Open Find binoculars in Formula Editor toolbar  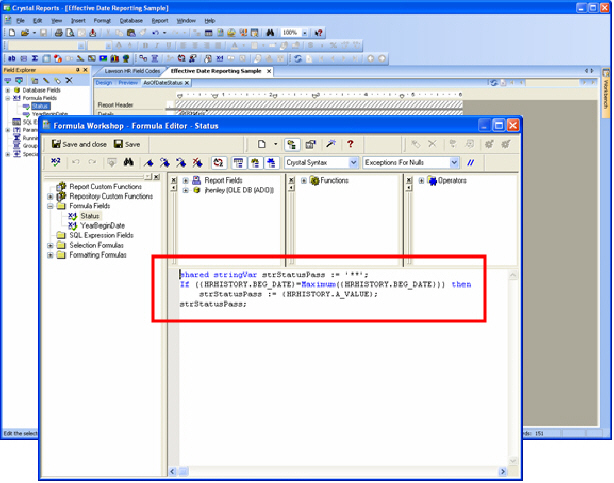pyautogui.click(x=128, y=162)
